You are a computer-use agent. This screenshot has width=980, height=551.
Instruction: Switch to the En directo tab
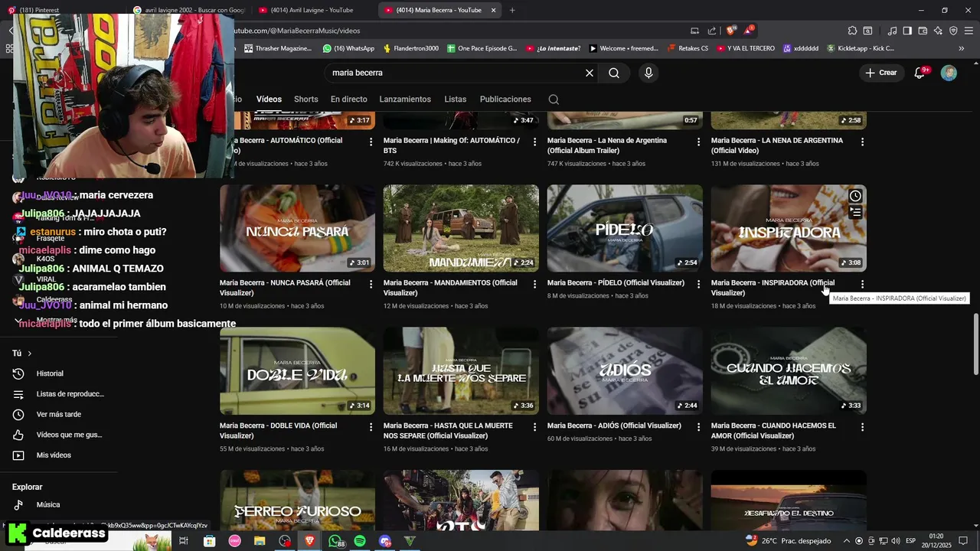[x=348, y=99]
